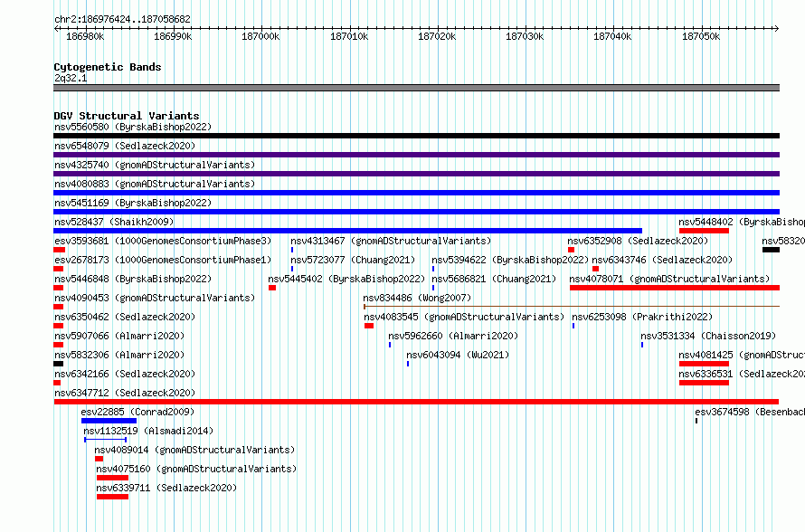Select nsv5832306 (Almarri2020) label
This screenshot has height=532, width=805.
pos(119,355)
